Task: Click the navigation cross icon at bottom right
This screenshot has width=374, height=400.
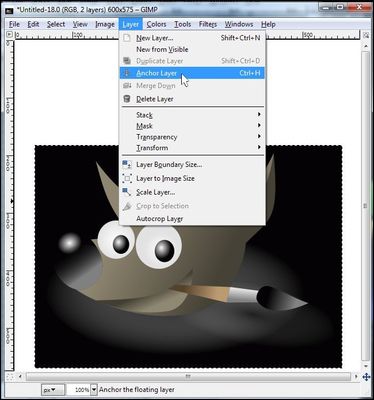Action: 366,377
